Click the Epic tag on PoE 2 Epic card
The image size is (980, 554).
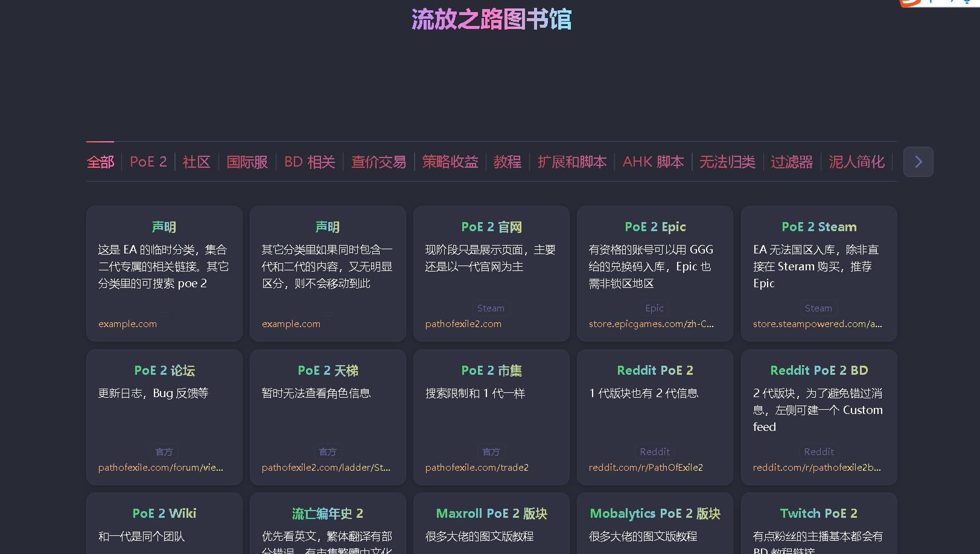(655, 308)
